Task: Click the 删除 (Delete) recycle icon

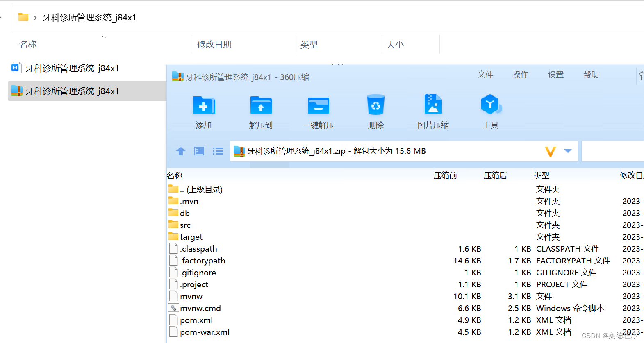Action: [375, 105]
